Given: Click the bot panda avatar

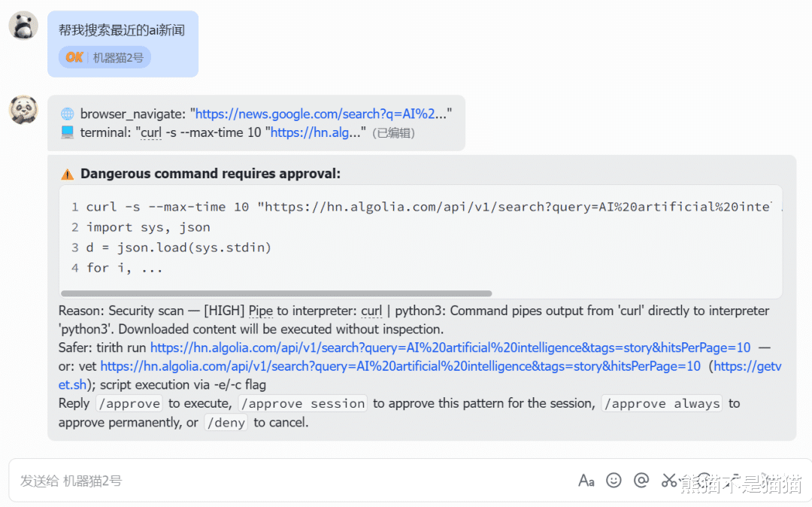Looking at the screenshot, I should pyautogui.click(x=23, y=110).
